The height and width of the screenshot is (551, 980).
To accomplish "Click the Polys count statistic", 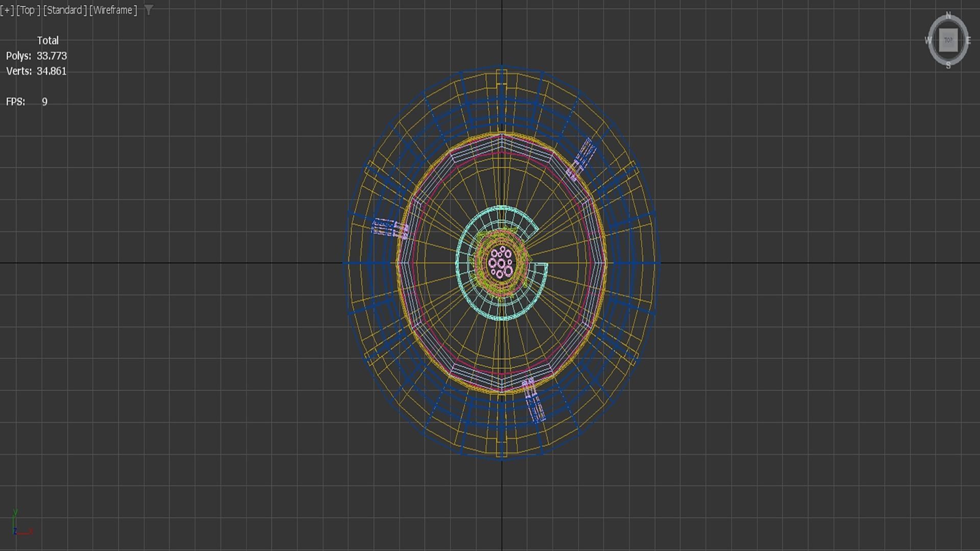I will [51, 56].
